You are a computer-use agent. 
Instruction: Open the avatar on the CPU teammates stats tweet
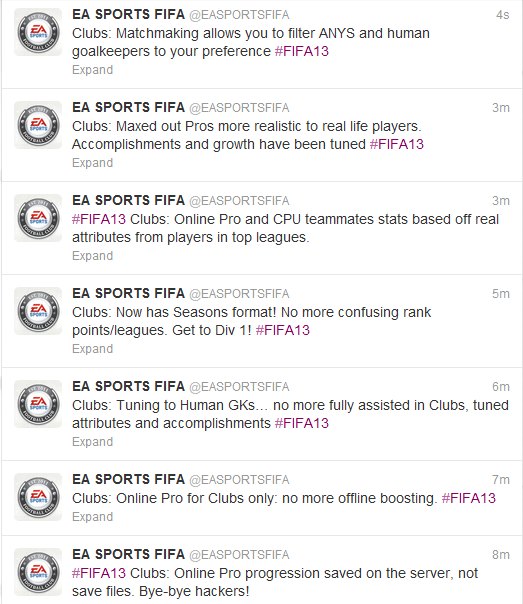38,218
